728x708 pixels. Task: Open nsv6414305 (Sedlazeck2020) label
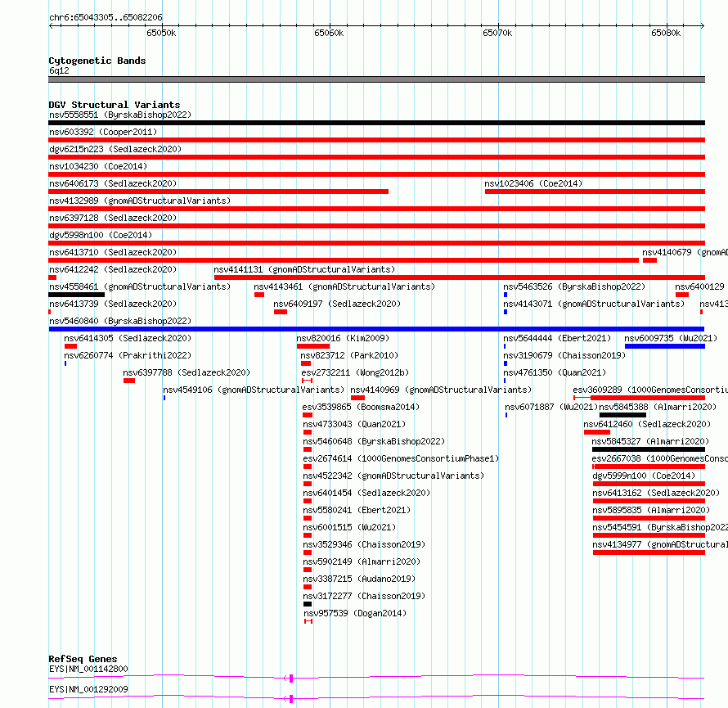coord(128,338)
